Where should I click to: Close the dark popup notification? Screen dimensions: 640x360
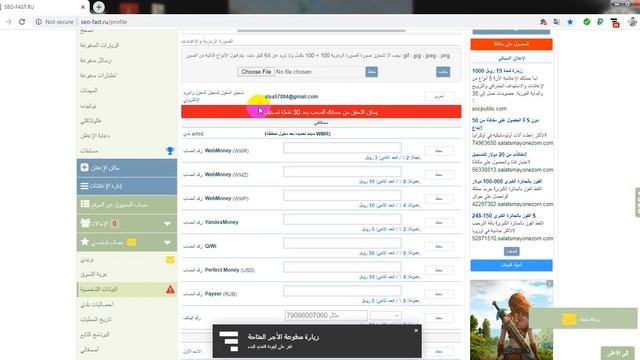[x=416, y=330]
